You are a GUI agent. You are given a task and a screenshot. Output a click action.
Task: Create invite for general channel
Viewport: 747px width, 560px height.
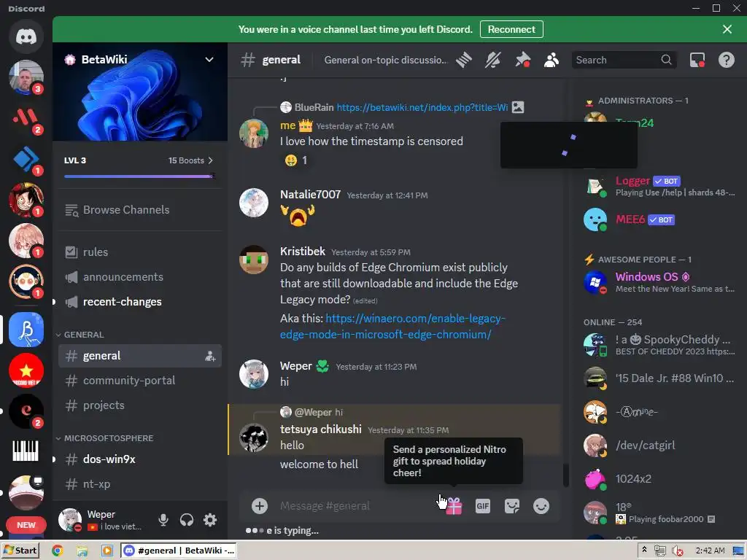(x=210, y=356)
